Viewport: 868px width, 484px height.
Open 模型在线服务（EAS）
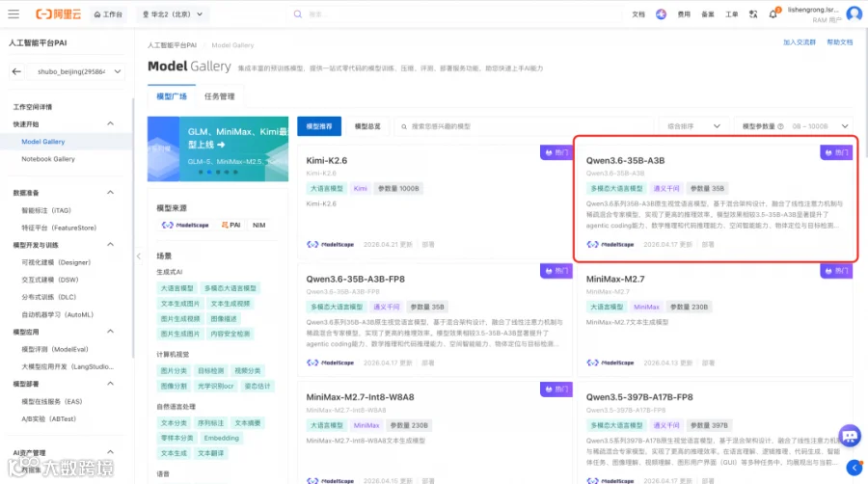click(x=52, y=401)
